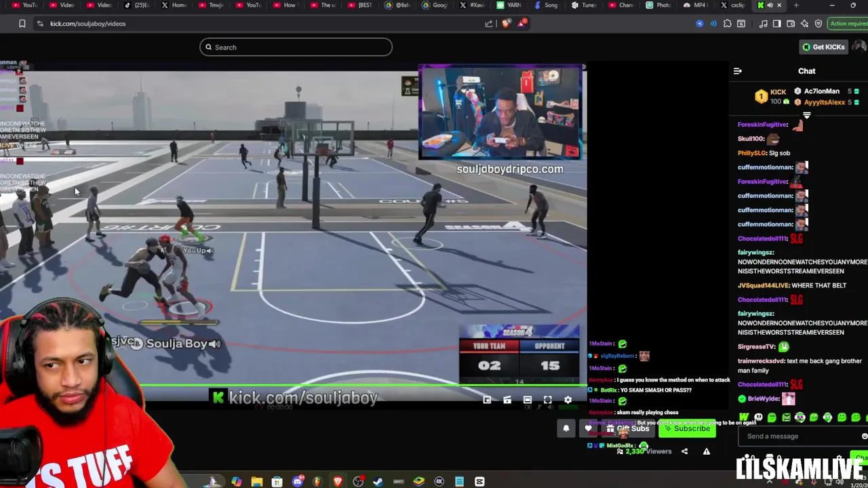The image size is (868, 488).
Task: Click the Chat panel heading
Action: (806, 71)
